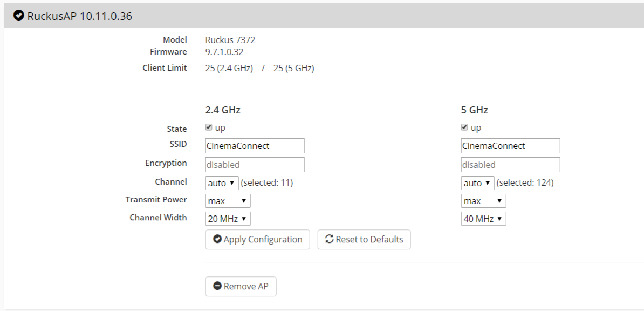Click the 2.4 GHz SSID text field

pyautogui.click(x=255, y=146)
